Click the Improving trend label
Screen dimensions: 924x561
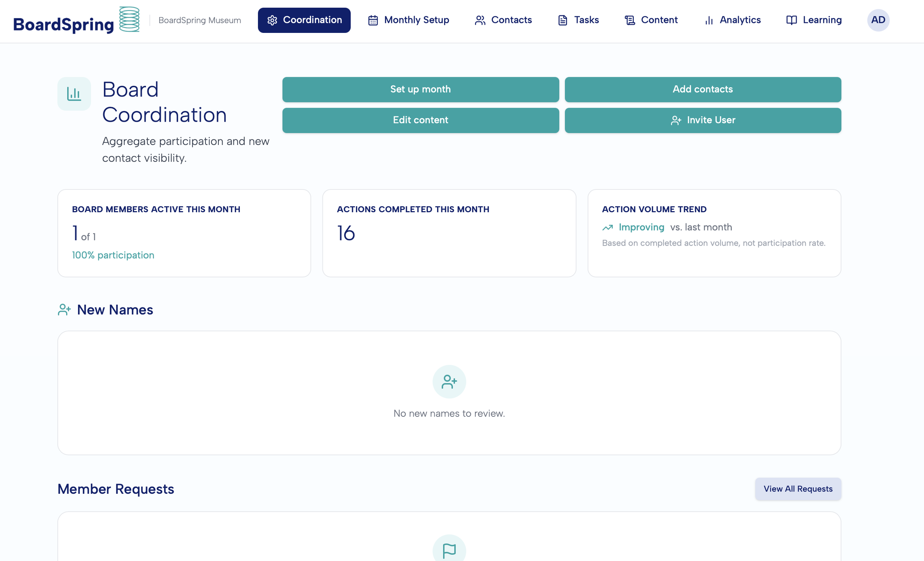coord(641,227)
